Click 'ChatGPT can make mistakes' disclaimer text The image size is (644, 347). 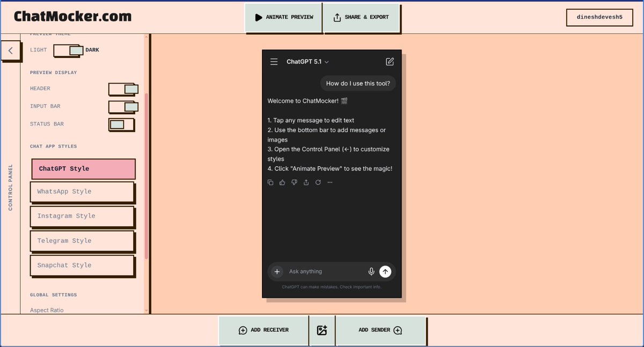pyautogui.click(x=332, y=287)
